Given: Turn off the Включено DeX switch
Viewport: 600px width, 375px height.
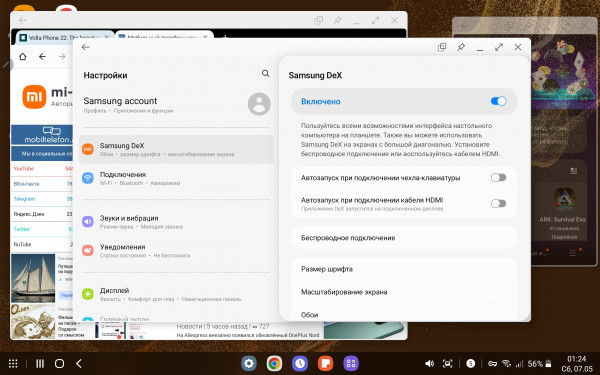Looking at the screenshot, I should click(x=498, y=101).
